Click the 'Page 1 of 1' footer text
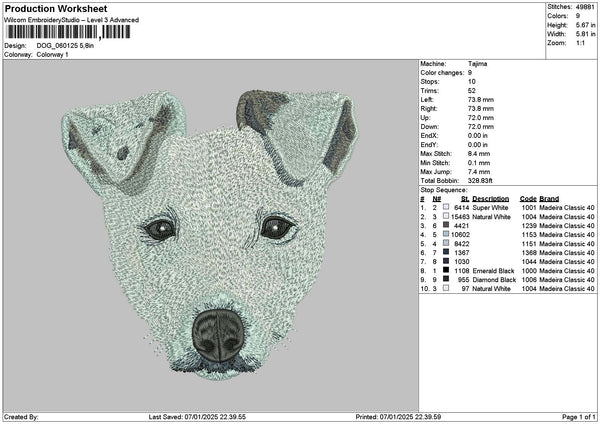Viewport: 600px width, 424px height. pos(579,417)
